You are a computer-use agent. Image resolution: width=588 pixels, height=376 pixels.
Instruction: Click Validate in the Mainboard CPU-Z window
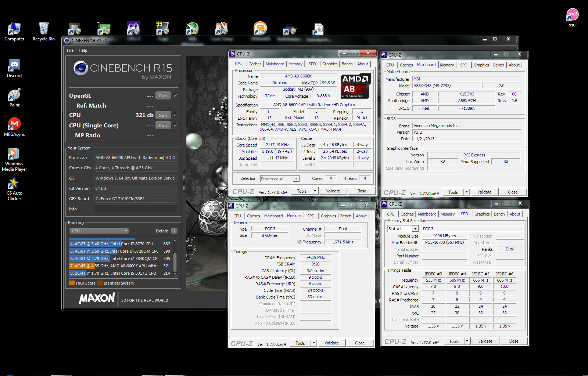[484, 192]
